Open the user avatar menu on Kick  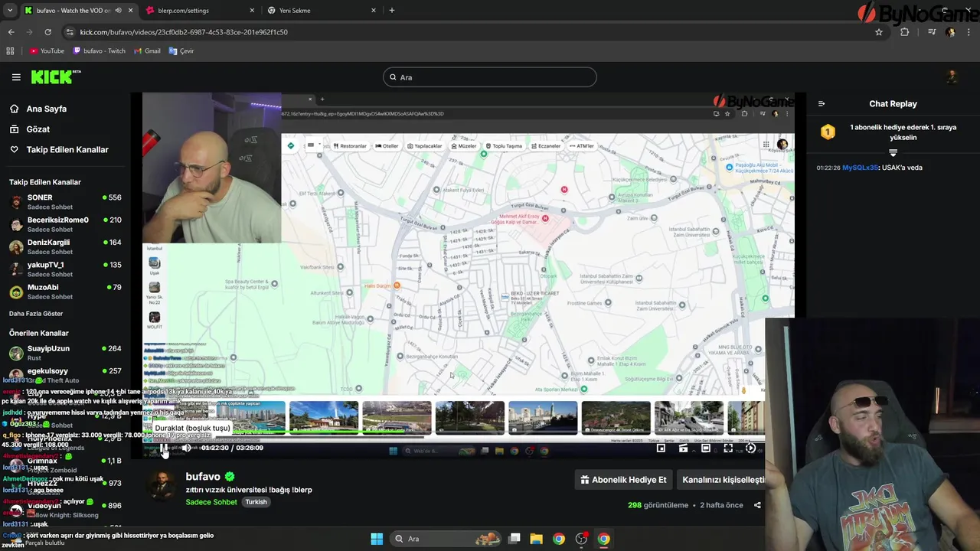click(952, 77)
